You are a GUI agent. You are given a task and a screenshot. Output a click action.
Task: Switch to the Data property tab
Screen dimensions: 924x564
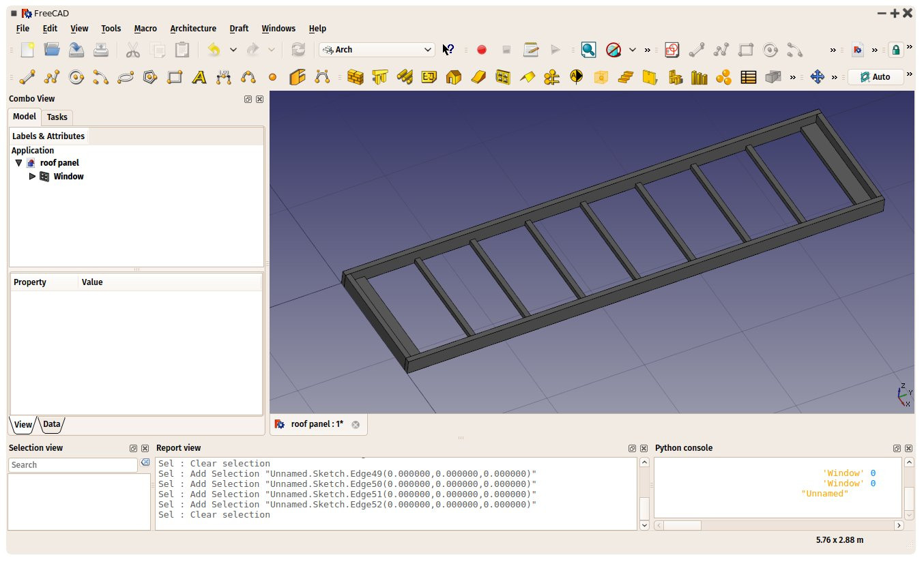point(52,424)
